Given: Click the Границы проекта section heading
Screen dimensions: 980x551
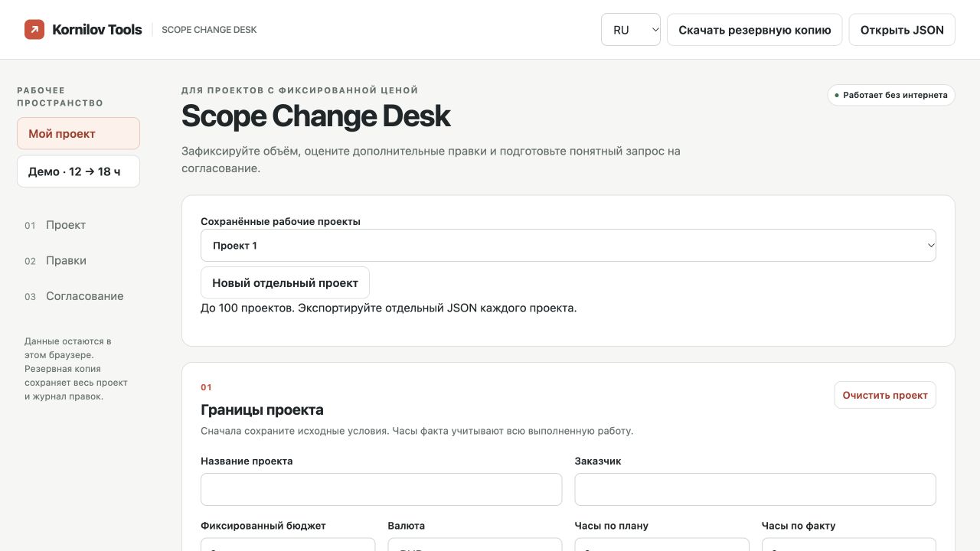Looking at the screenshot, I should pos(262,409).
